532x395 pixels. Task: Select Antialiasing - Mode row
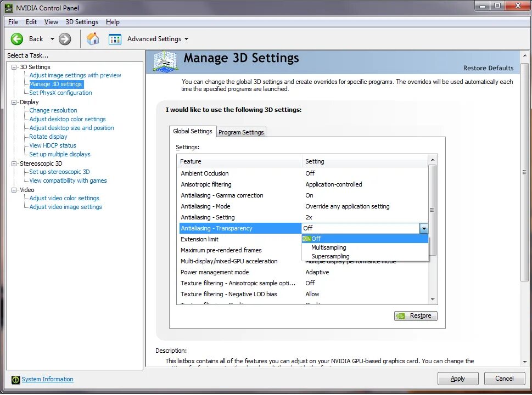click(x=303, y=206)
